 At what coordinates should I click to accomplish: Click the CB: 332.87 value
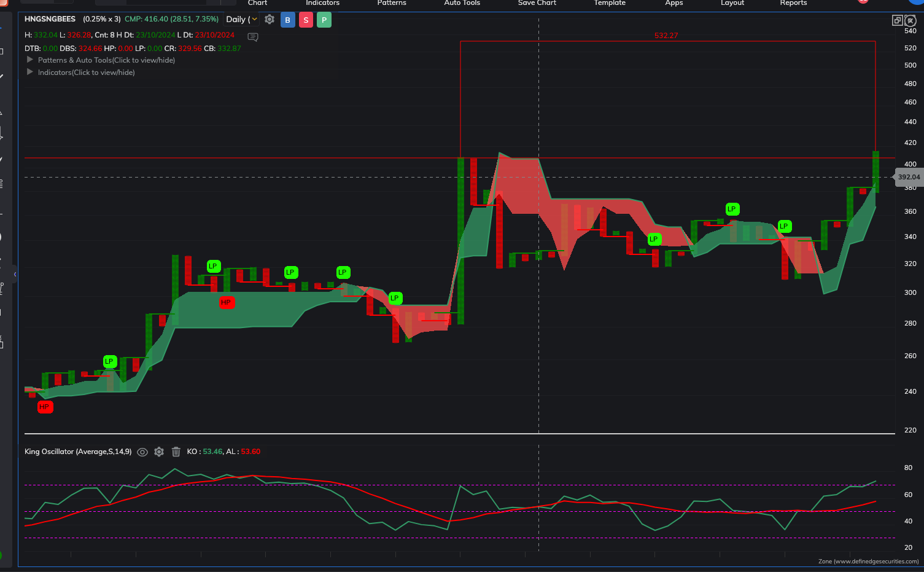(x=222, y=49)
